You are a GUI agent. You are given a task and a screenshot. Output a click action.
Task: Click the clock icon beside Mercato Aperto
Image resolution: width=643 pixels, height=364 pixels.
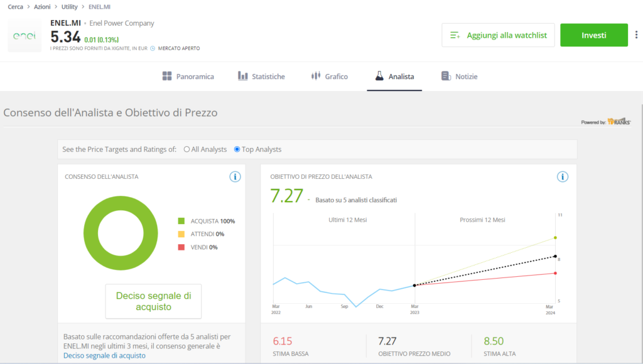(153, 48)
